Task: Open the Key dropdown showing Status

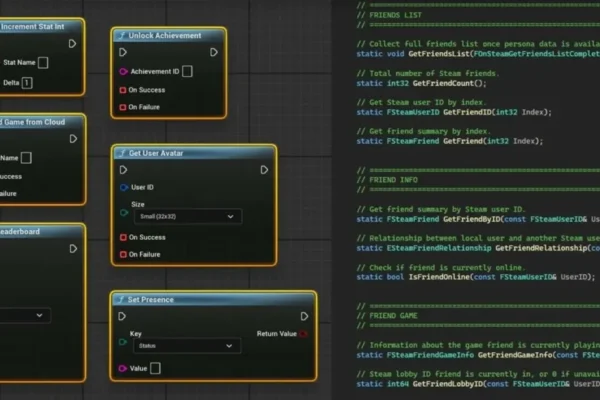Action: point(187,346)
